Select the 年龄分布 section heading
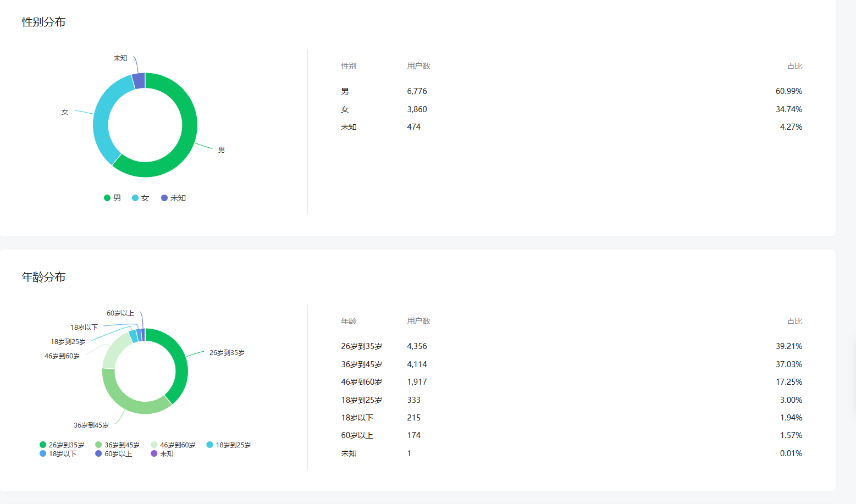856x504 pixels. 43,277
